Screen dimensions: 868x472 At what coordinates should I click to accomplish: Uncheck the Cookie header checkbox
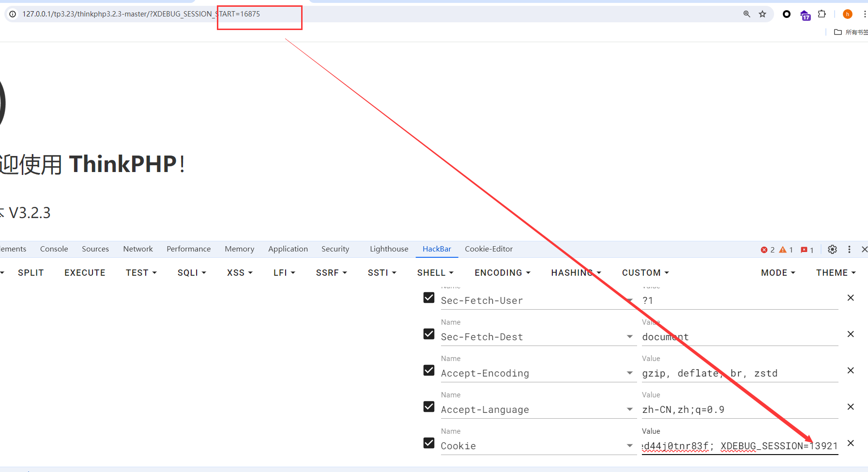[428, 443]
